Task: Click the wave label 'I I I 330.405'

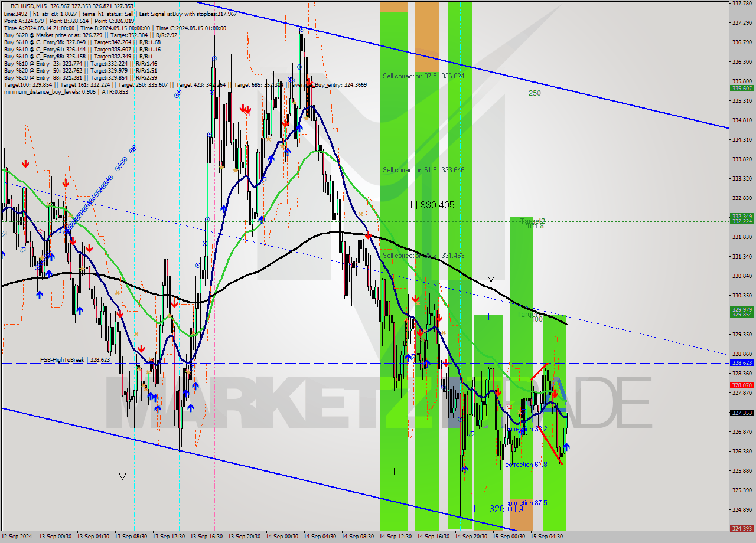Action: 430,205
